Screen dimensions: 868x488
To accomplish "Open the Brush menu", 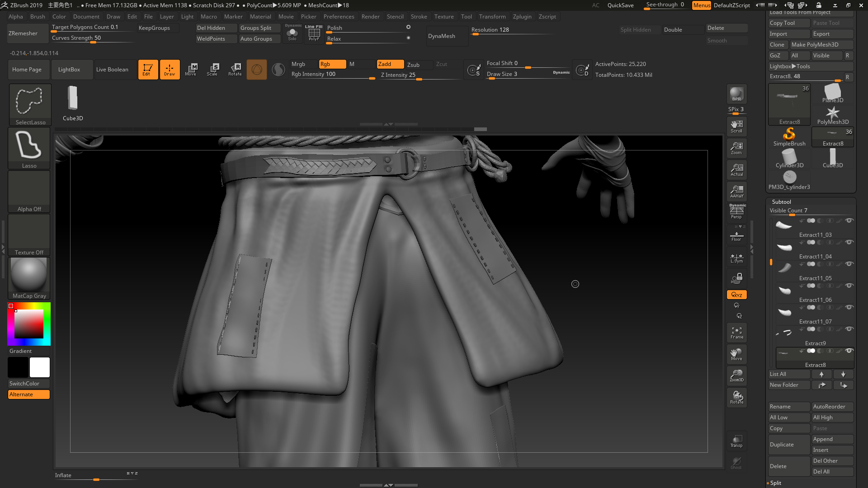I will (x=38, y=17).
